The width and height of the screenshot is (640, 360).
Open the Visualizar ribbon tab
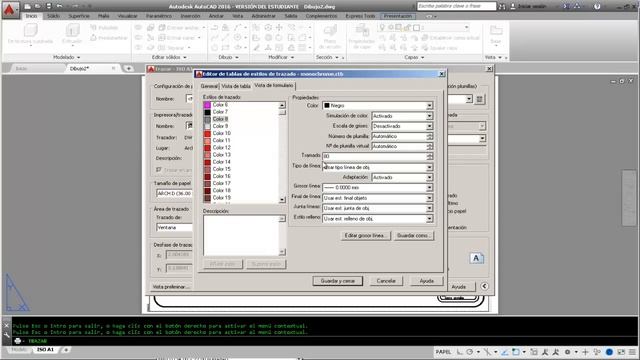[127, 16]
